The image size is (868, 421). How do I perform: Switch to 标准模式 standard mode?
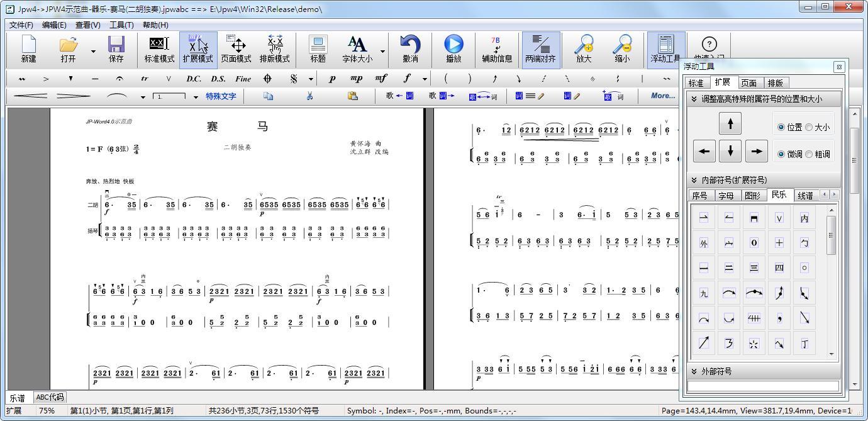[x=159, y=49]
